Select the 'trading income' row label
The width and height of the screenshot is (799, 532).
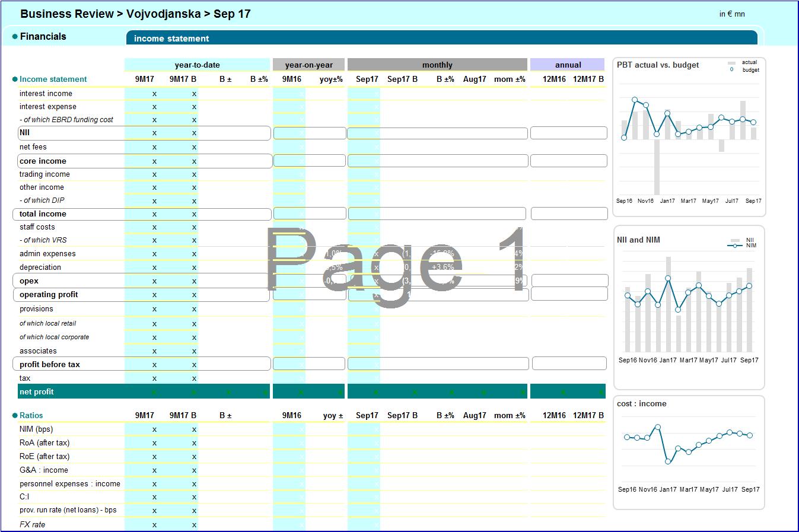pyautogui.click(x=44, y=174)
